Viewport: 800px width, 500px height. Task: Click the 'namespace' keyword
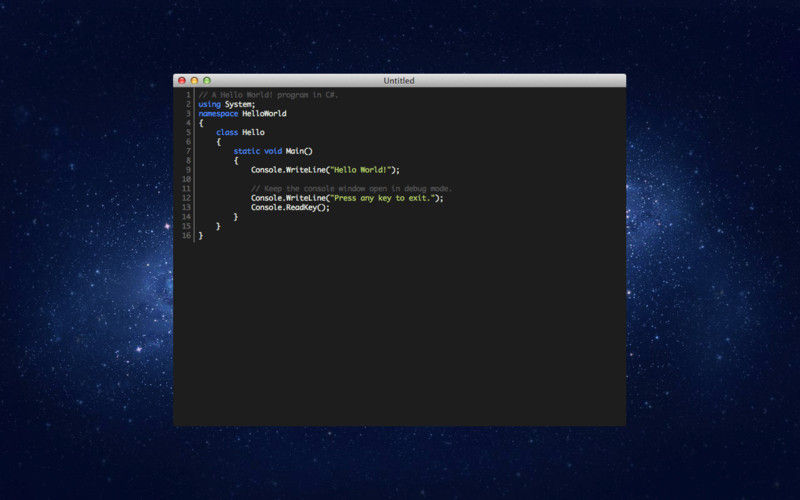pos(218,114)
